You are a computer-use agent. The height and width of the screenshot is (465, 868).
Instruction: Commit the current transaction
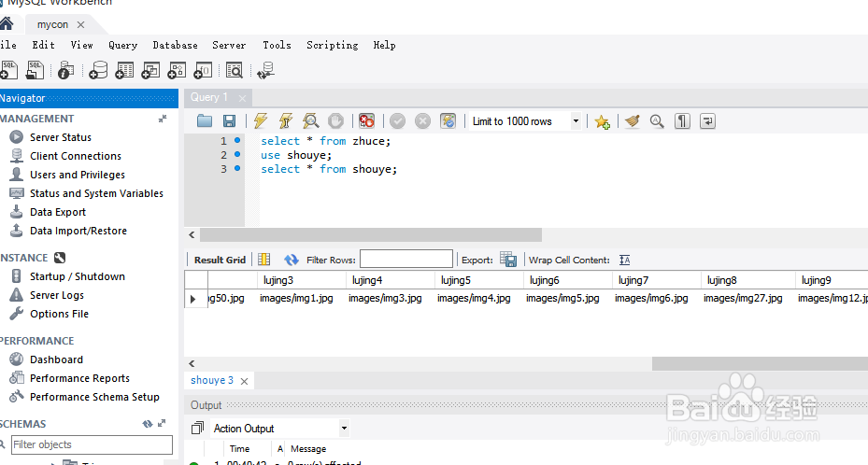click(x=397, y=120)
